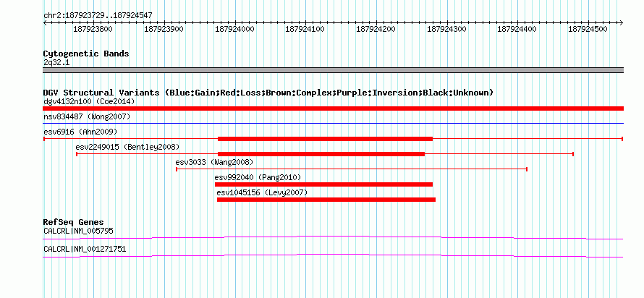Click the Cytogenetic Bands track heading

pos(86,54)
